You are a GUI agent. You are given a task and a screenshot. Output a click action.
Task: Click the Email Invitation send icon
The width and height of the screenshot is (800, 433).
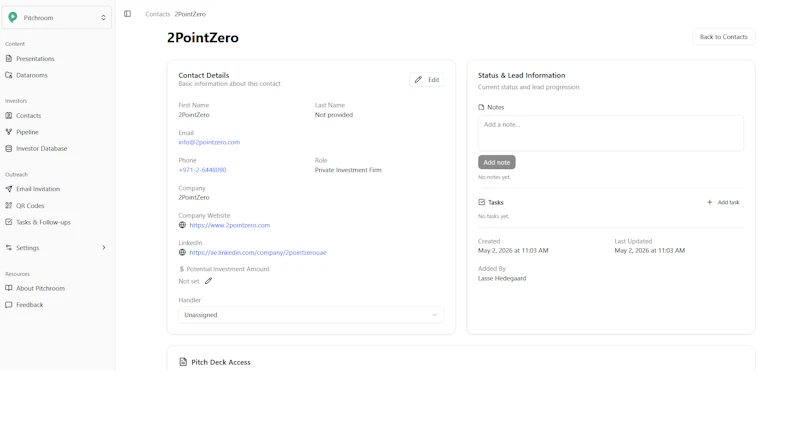[x=9, y=189]
